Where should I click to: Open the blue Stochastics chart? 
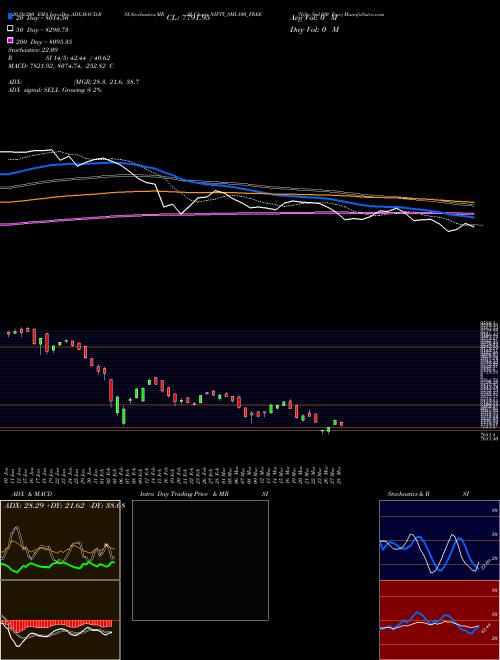(x=439, y=540)
